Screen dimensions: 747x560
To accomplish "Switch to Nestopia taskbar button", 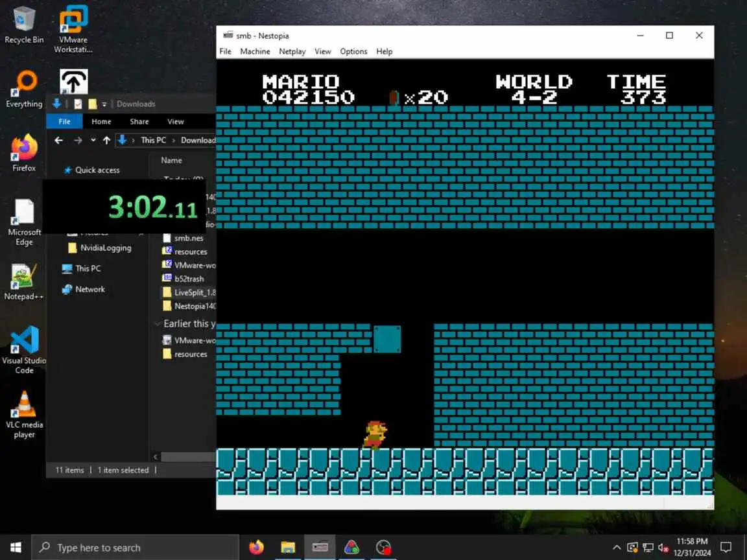I will click(320, 548).
